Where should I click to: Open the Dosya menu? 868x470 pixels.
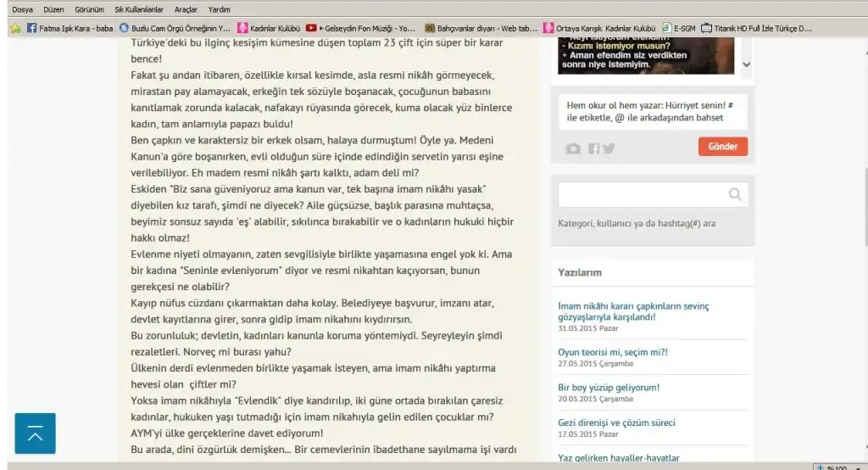point(22,9)
